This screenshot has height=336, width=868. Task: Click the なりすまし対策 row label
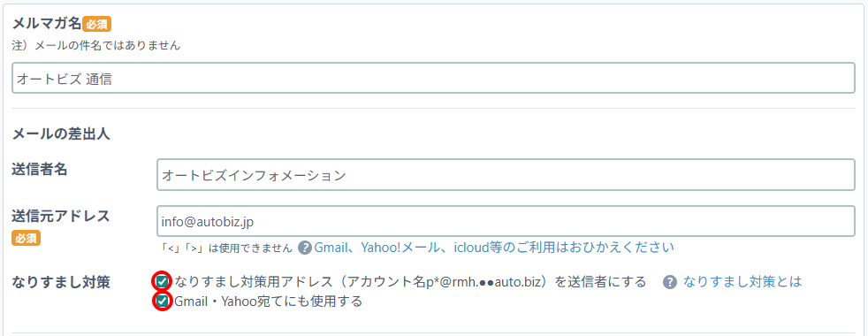pos(60,282)
